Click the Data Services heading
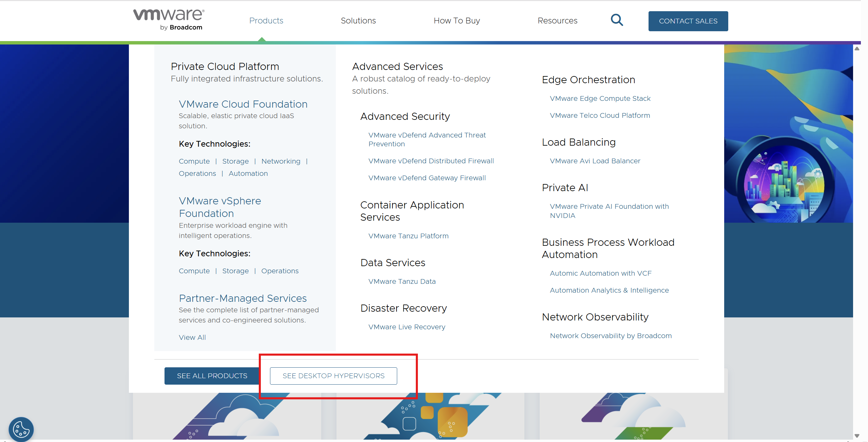Viewport: 868px width, 442px height. 392,263
